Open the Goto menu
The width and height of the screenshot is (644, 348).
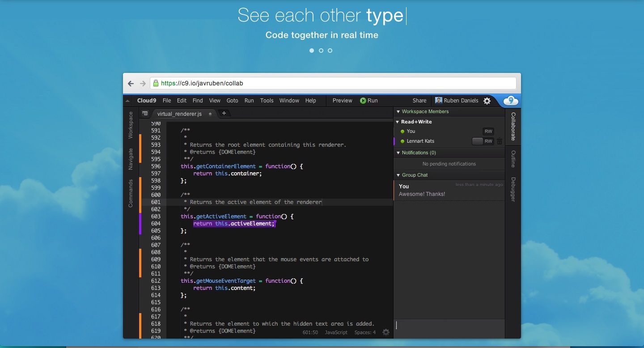click(x=232, y=101)
